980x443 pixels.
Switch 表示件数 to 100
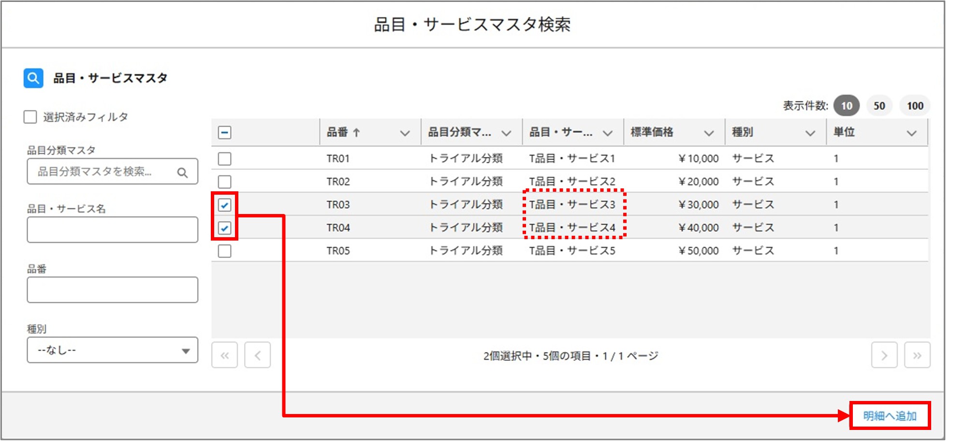(x=914, y=105)
